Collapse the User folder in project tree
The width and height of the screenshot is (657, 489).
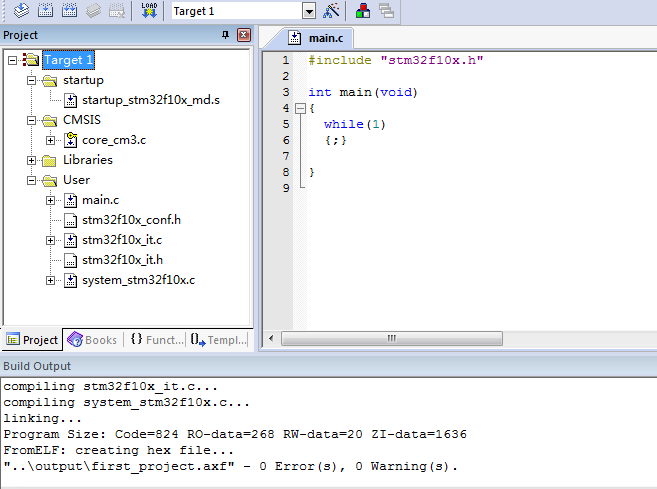pyautogui.click(x=32, y=180)
